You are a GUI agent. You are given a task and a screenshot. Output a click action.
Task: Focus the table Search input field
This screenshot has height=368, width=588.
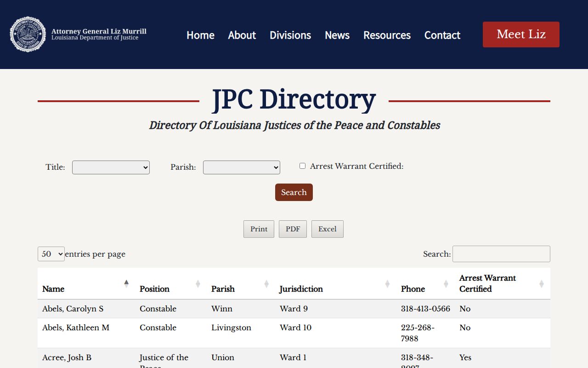tap(501, 254)
